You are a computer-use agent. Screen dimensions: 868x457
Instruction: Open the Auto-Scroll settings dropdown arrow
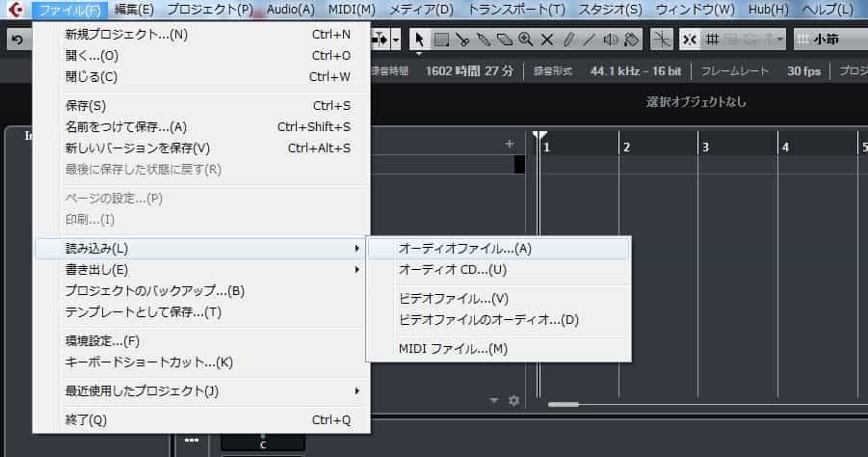396,40
